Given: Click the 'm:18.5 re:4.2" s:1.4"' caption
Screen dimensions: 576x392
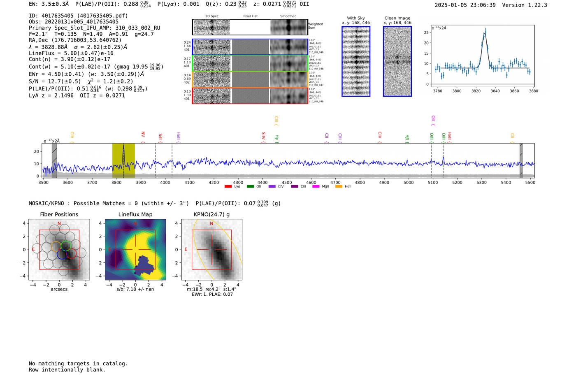Looking at the screenshot, I should click(x=211, y=289).
